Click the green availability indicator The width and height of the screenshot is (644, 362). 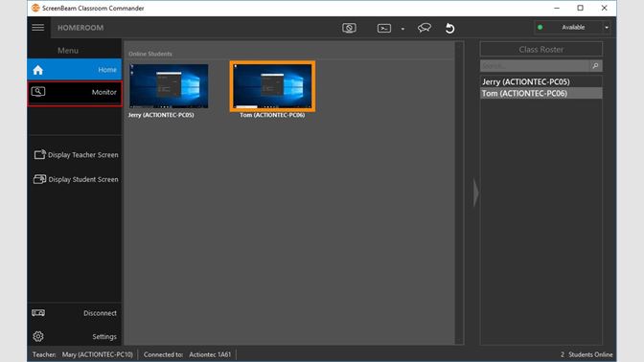[540, 27]
